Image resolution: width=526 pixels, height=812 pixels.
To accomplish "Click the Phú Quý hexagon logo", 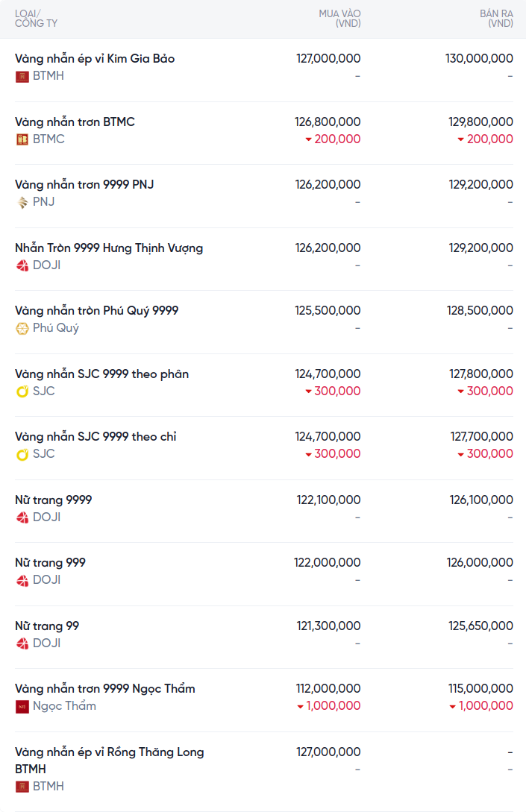I will point(22,328).
